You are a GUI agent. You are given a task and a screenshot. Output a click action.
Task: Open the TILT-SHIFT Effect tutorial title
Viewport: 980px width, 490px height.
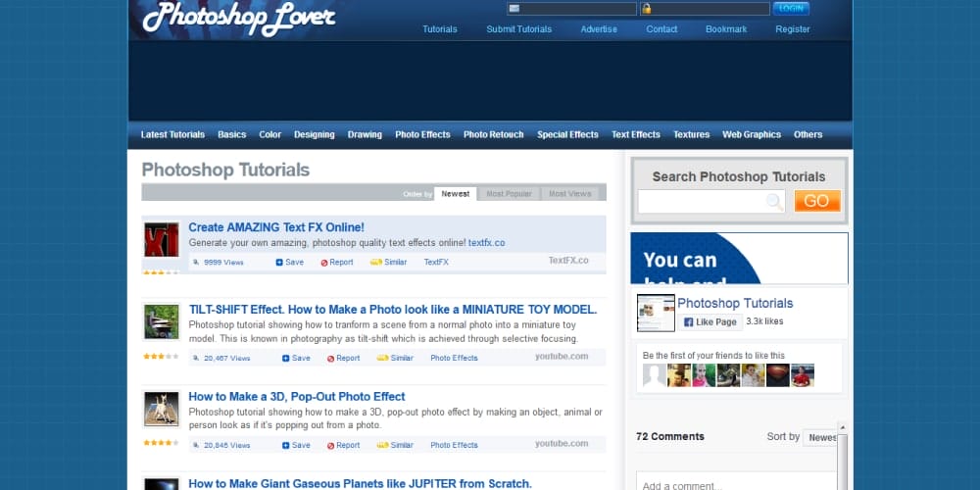[393, 310]
